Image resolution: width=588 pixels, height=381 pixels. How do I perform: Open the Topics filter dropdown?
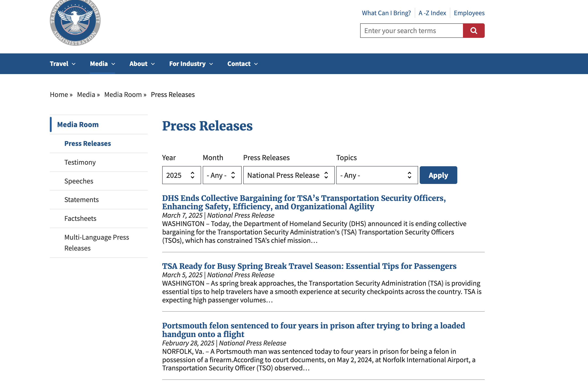(376, 175)
